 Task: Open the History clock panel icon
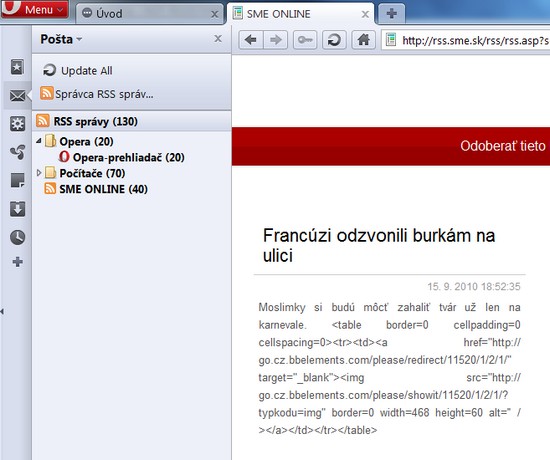click(17, 237)
